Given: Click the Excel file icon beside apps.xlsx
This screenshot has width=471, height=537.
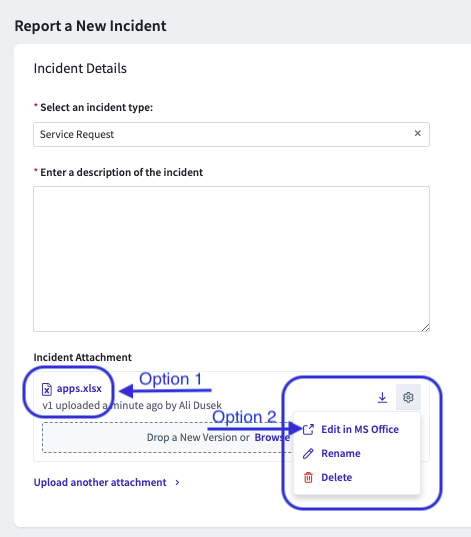Looking at the screenshot, I should click(x=47, y=389).
